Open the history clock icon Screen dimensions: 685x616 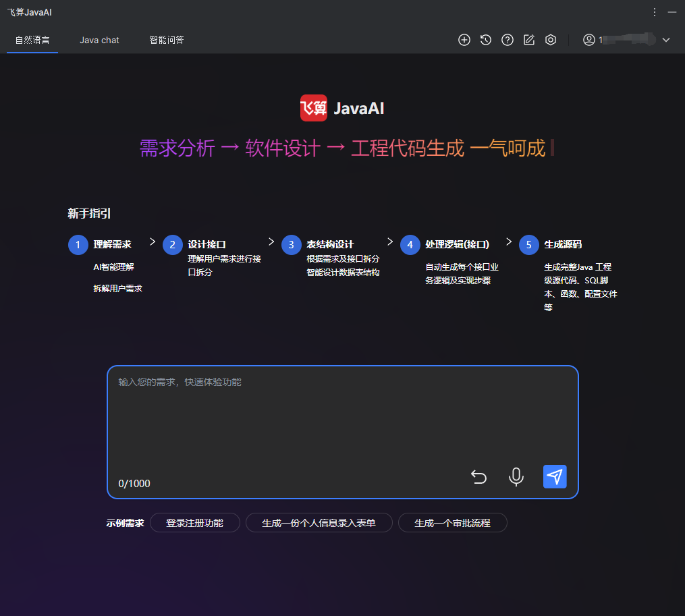tap(486, 40)
